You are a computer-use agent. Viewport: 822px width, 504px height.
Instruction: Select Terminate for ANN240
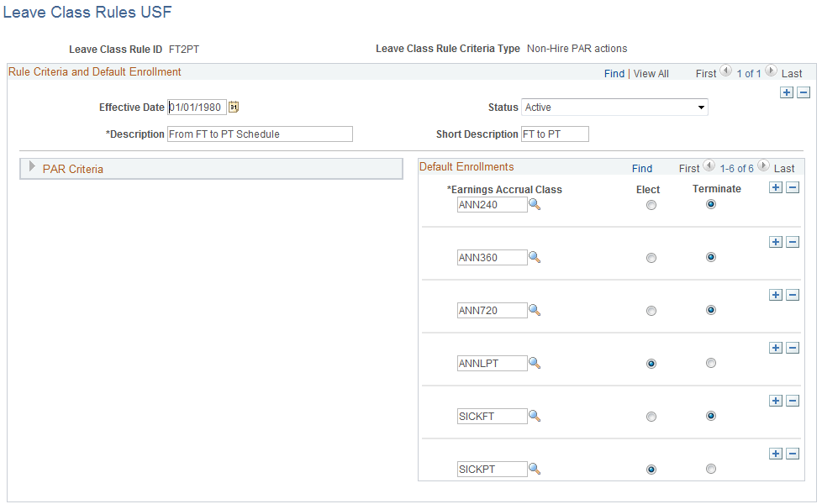(711, 204)
